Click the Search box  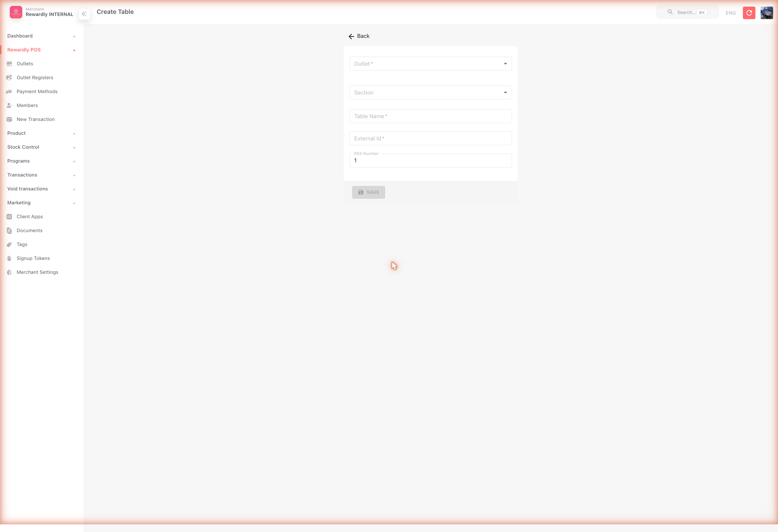click(x=687, y=12)
